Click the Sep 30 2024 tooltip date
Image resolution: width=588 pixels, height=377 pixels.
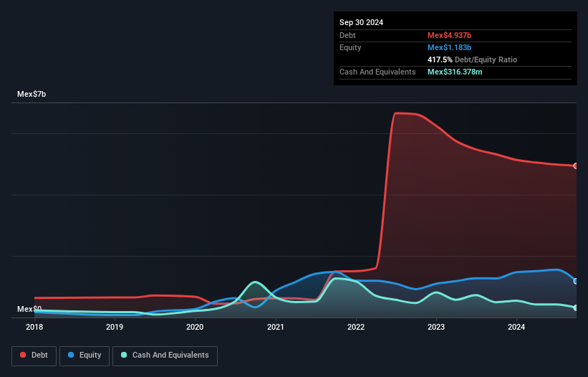pos(361,22)
